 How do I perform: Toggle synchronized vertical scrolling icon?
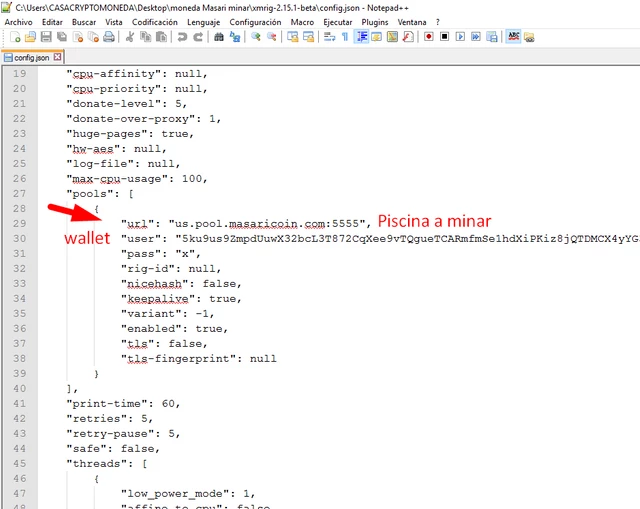pos(293,37)
